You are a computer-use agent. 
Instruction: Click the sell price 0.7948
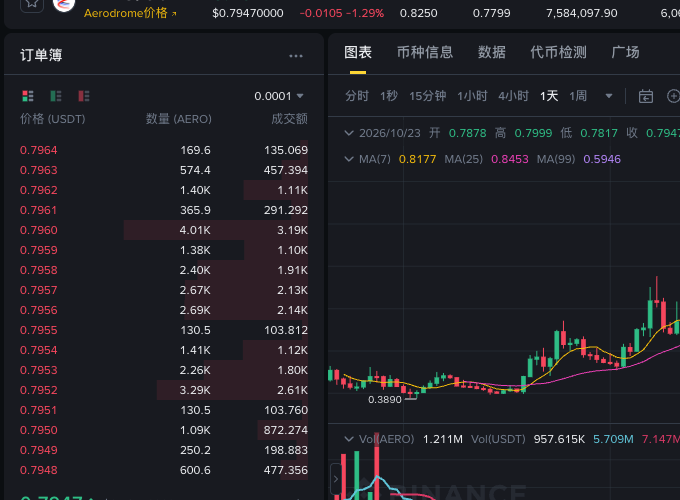click(x=39, y=470)
